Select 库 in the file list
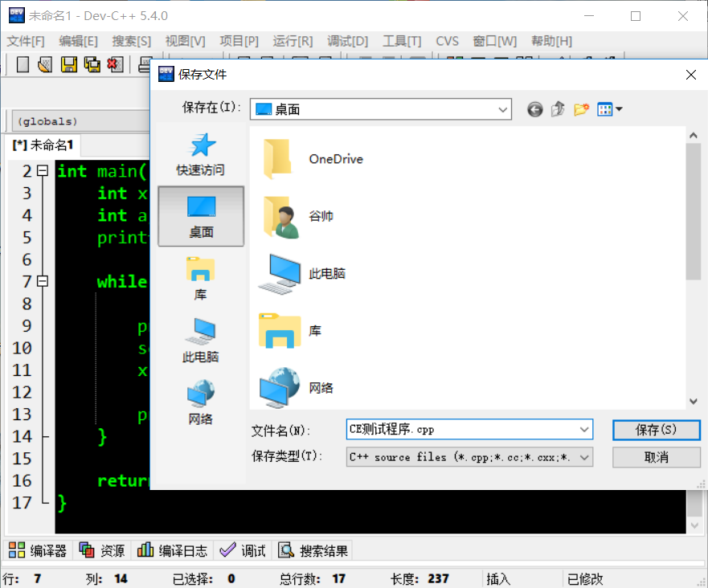708x588 pixels. (x=290, y=331)
